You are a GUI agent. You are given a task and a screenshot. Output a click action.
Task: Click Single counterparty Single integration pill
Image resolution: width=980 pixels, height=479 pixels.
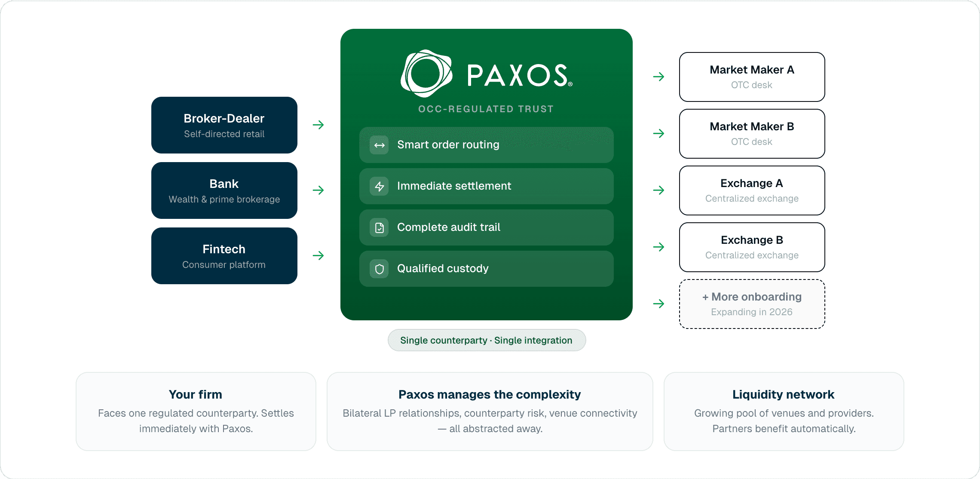[x=487, y=341]
